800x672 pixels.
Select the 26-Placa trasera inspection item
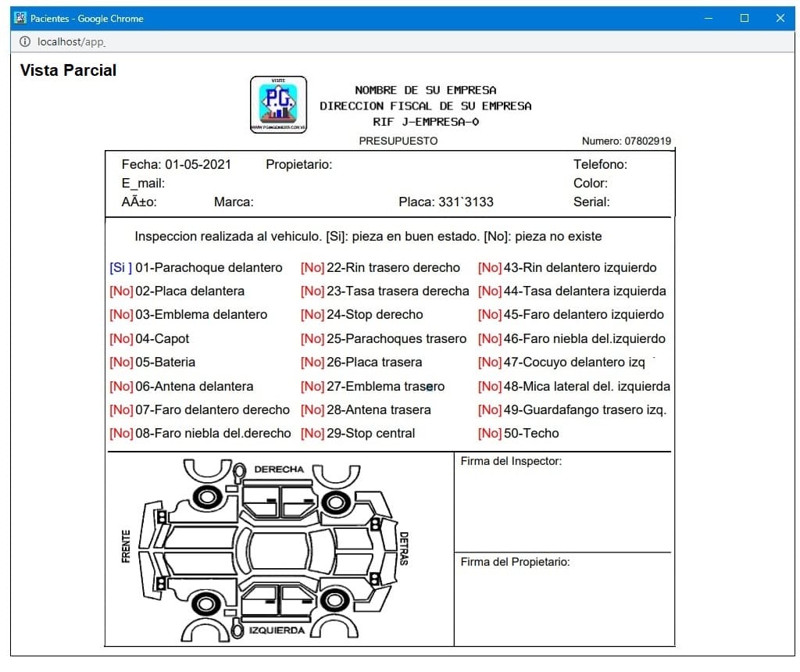pyautogui.click(x=374, y=362)
